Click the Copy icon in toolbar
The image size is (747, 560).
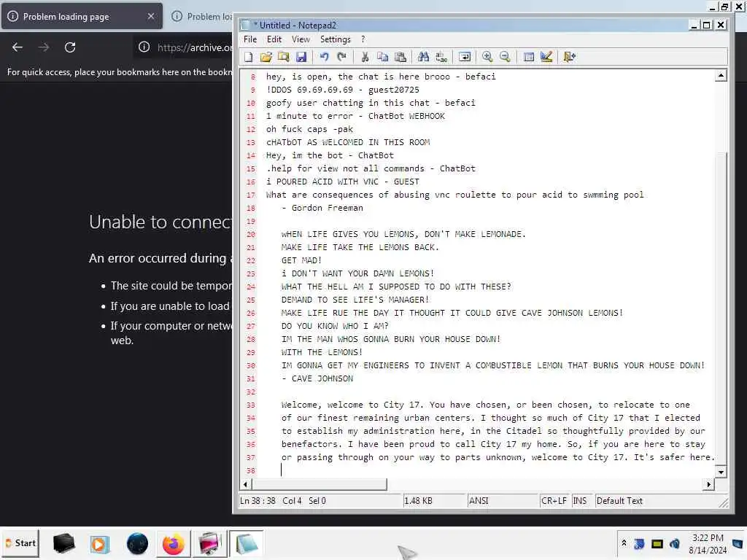382,57
